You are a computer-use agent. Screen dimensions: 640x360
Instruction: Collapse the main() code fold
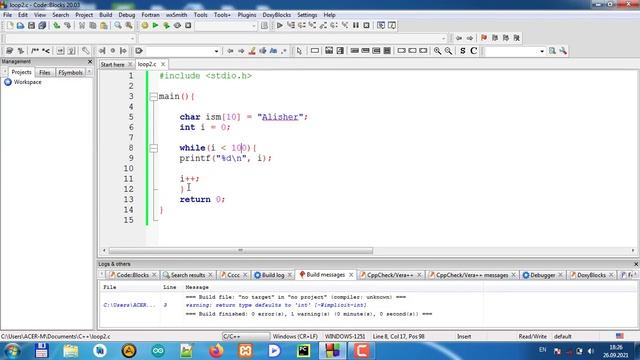click(x=153, y=97)
